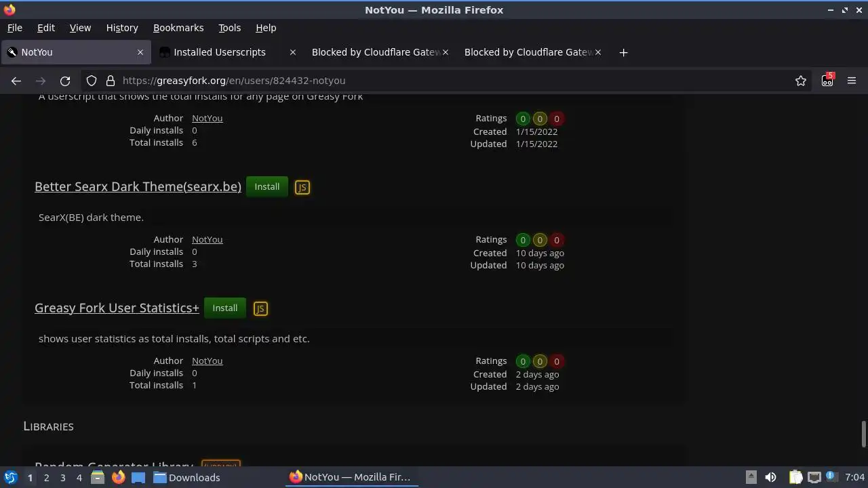Open the clipboard tray icon
The height and width of the screenshot is (488, 868).
point(795,477)
